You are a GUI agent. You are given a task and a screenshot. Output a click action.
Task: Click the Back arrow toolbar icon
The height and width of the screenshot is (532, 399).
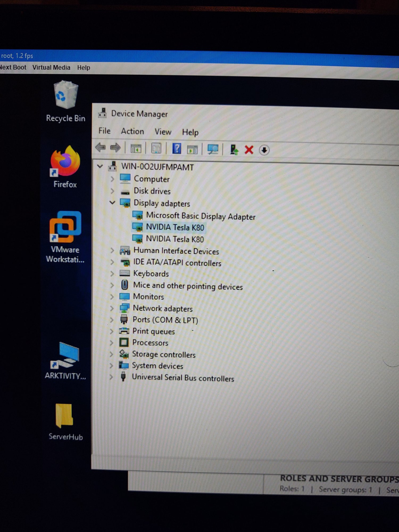101,147
